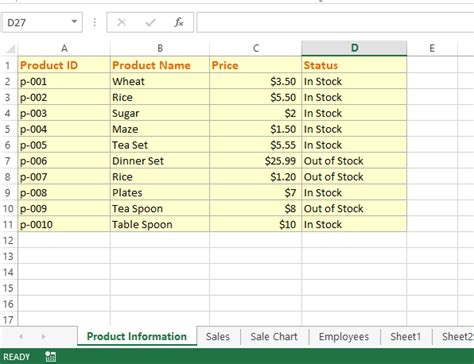This screenshot has width=474, height=364.
Task: Click the Price header cell
Action: (x=256, y=65)
